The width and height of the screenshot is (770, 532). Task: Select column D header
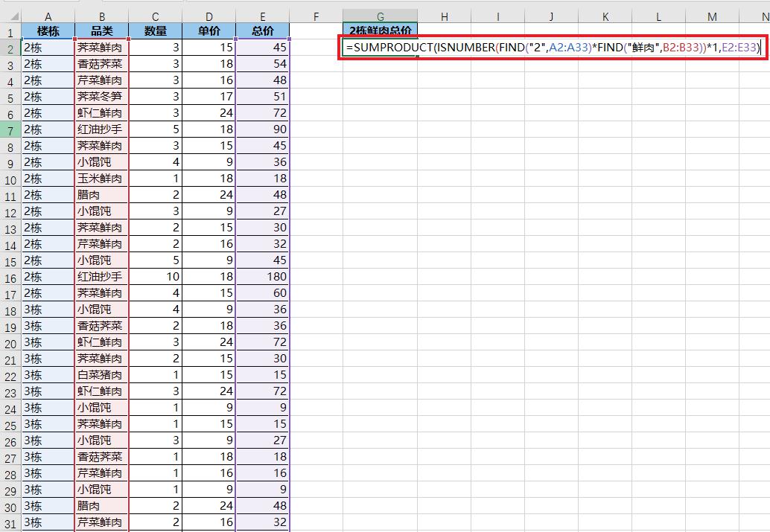click(209, 16)
